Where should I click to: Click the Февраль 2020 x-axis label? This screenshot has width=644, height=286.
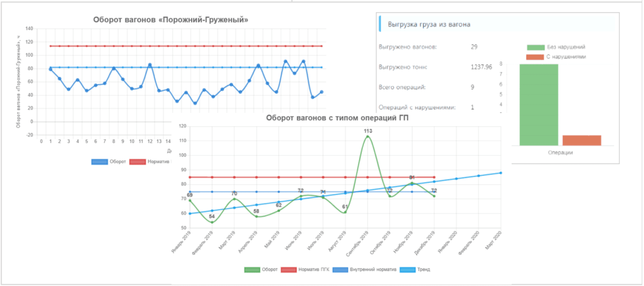pos(469,243)
